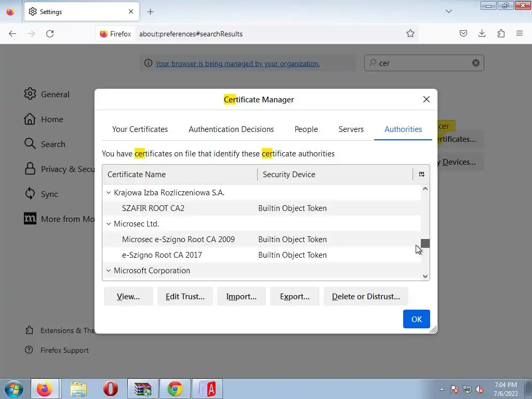The height and width of the screenshot is (399, 532).
Task: Switch to People tab
Action: (x=306, y=129)
